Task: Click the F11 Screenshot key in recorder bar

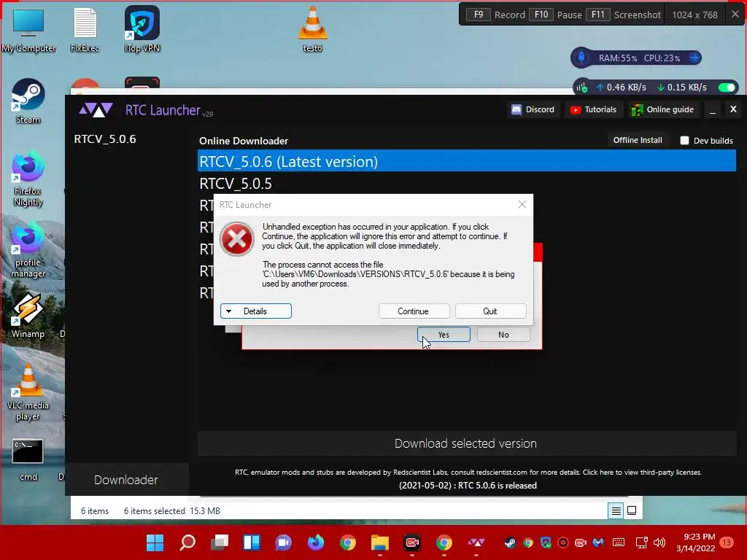Action: tap(598, 15)
